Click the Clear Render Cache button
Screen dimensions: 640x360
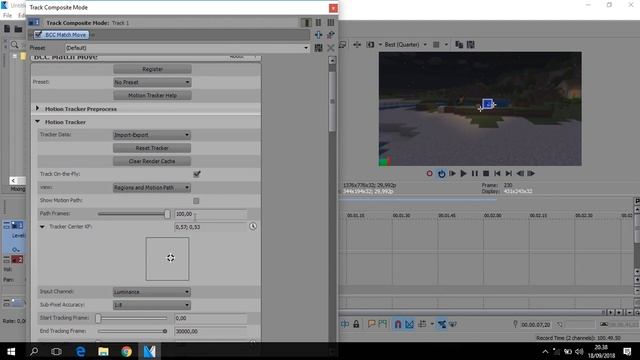152,161
